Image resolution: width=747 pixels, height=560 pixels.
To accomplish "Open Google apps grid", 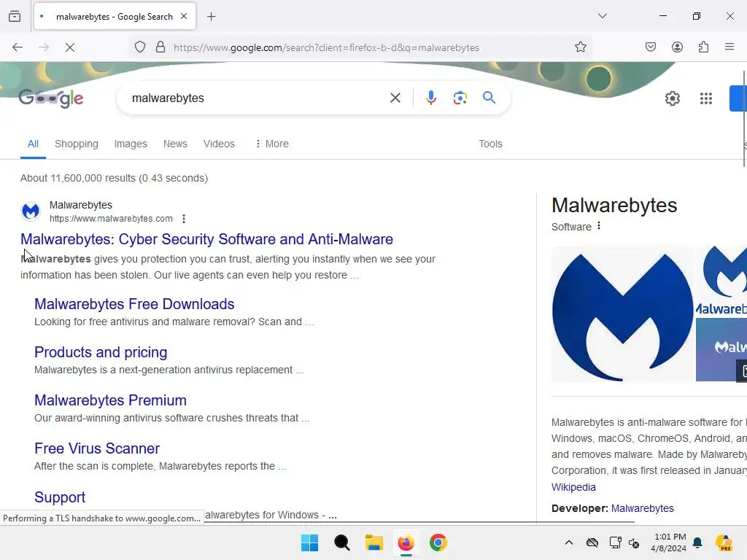I will [x=706, y=98].
